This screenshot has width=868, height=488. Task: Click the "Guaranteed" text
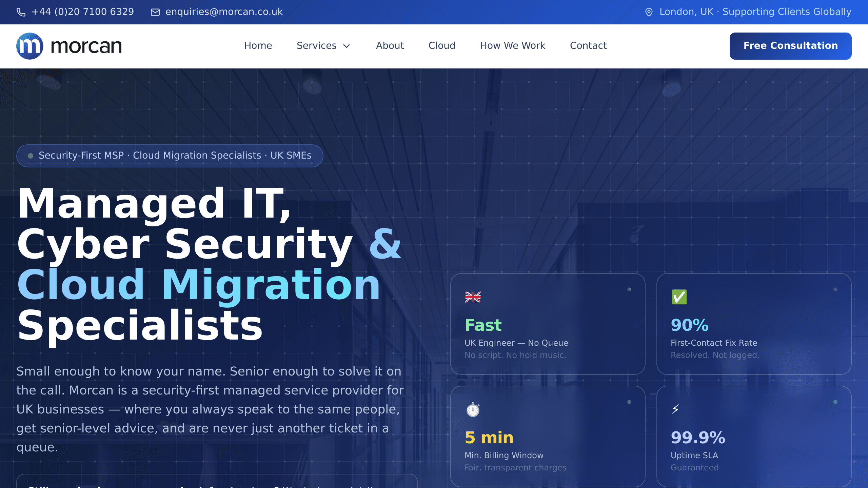[x=695, y=468]
